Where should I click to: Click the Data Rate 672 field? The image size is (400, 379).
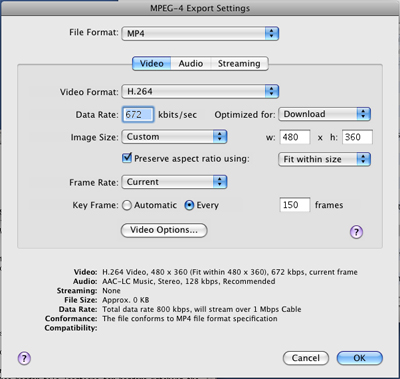[x=138, y=115]
